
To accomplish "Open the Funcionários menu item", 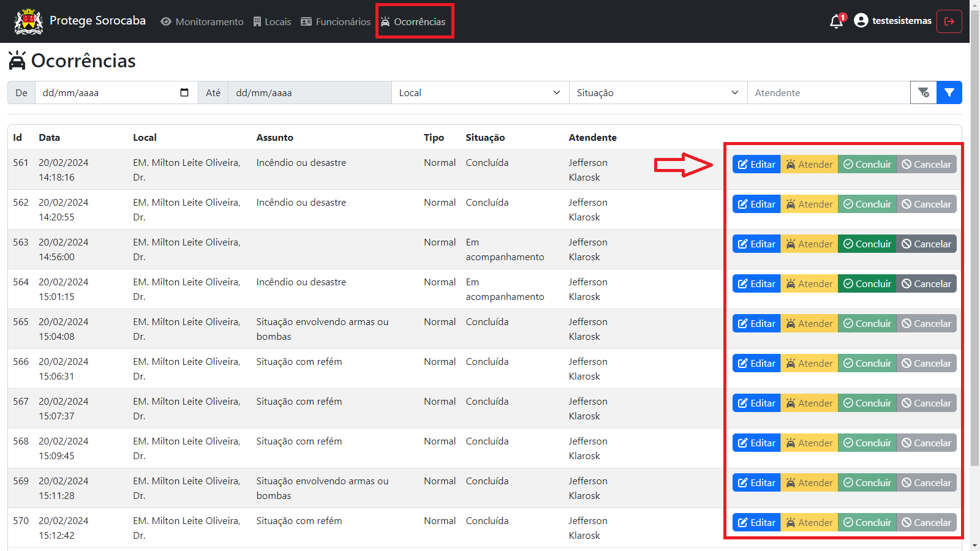I will 336,21.
